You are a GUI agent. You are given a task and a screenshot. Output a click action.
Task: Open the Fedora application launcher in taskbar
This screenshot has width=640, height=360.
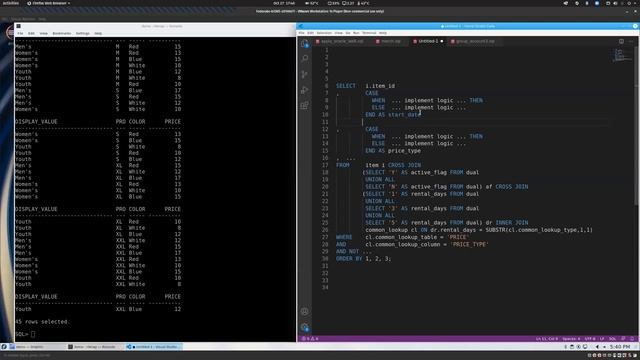[4, 347]
